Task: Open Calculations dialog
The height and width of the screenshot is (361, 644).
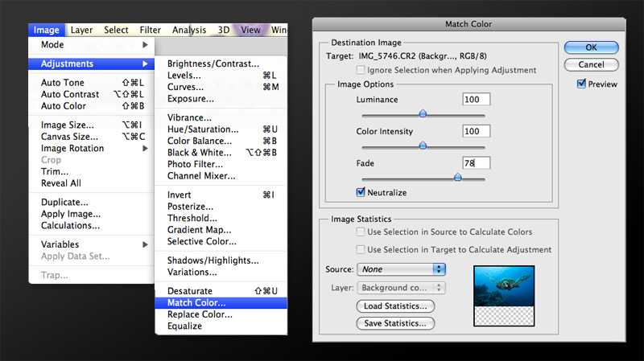Action: pyautogui.click(x=91, y=225)
